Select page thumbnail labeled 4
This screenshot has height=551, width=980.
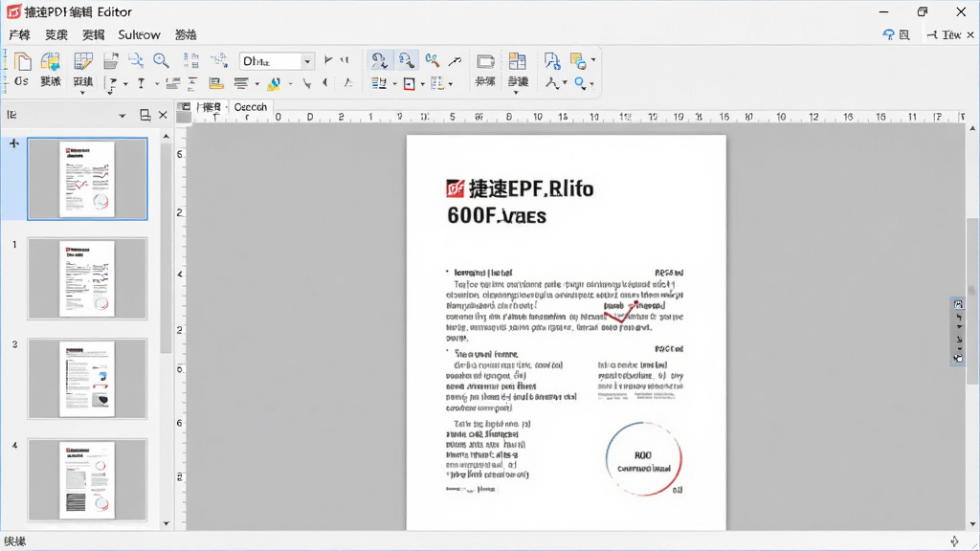coord(87,480)
